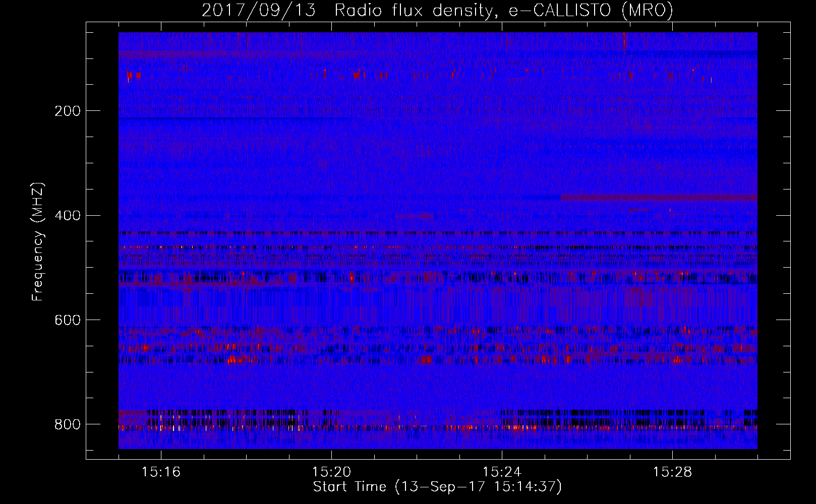Viewport: 816px width, 504px height.
Task: Click the 15:20 time axis label
Action: tap(331, 472)
